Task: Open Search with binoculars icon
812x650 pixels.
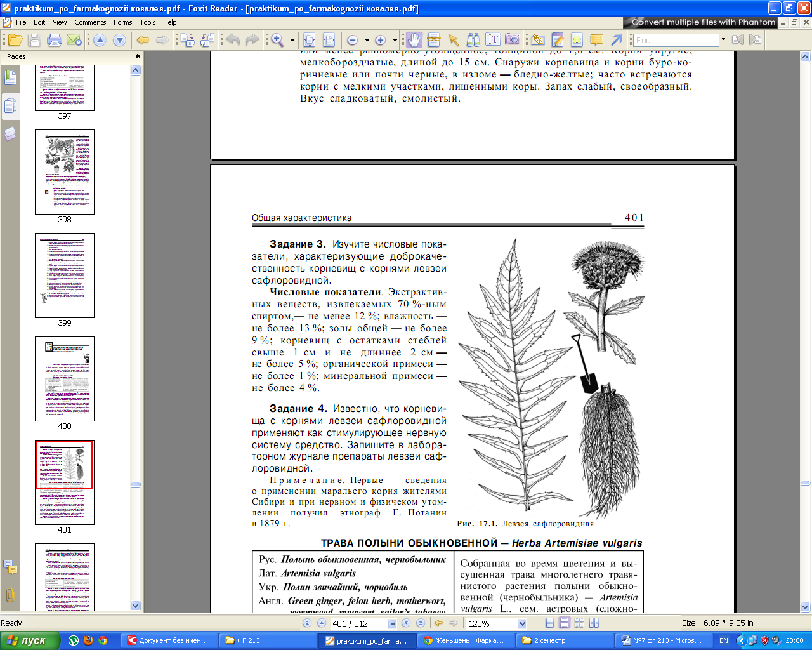Action: [x=473, y=40]
